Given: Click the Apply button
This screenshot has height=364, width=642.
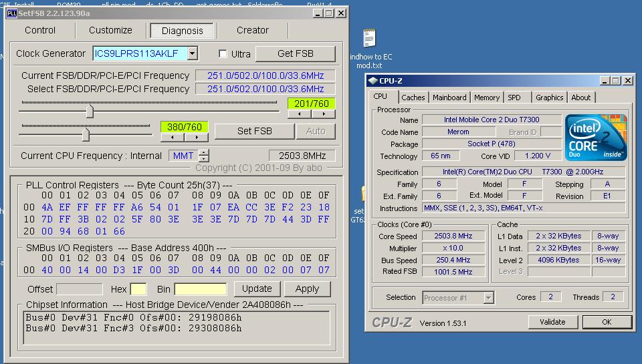Looking at the screenshot, I should pos(307,289).
